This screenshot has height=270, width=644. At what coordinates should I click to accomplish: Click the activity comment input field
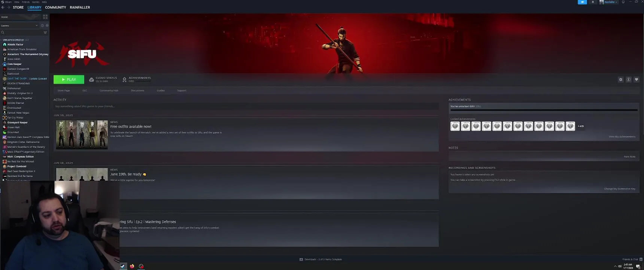click(246, 106)
